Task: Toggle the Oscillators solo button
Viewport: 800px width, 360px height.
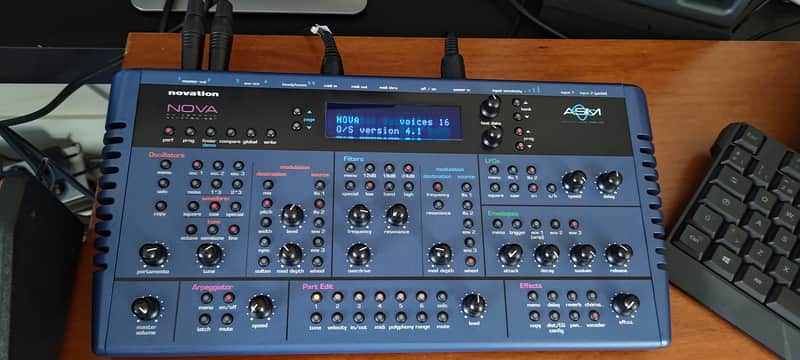Action: pyautogui.click(x=163, y=183)
